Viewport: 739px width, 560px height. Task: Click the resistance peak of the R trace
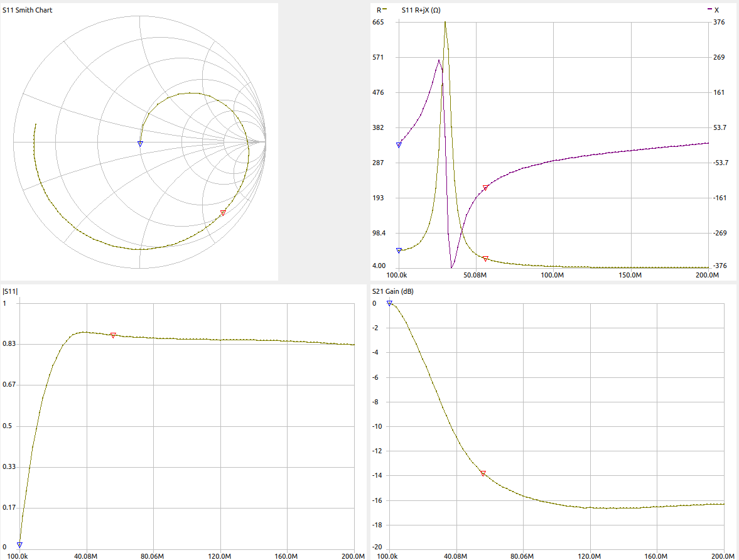pos(445,23)
